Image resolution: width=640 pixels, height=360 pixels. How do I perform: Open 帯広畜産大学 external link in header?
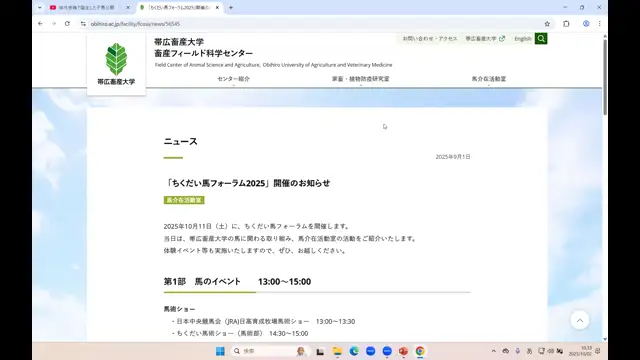(x=485, y=39)
